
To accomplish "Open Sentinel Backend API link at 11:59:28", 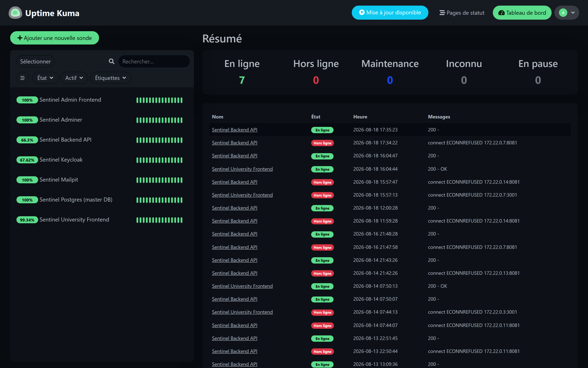I will pyautogui.click(x=234, y=221).
